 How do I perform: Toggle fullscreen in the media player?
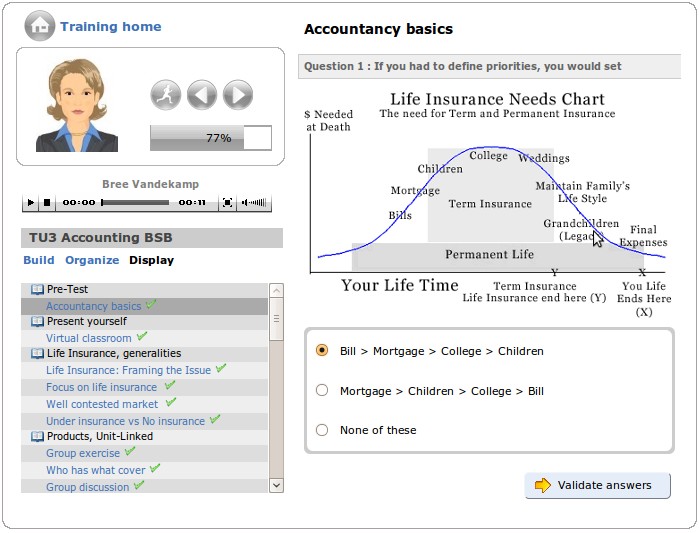(x=227, y=203)
